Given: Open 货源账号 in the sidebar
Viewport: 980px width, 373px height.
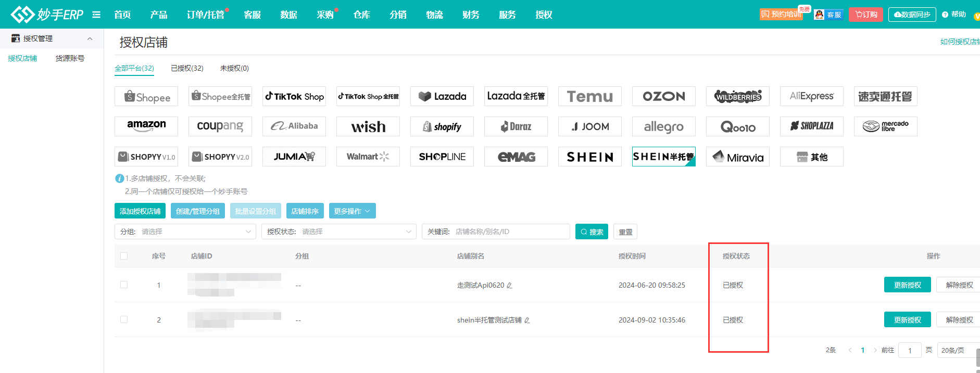Looking at the screenshot, I should (70, 58).
